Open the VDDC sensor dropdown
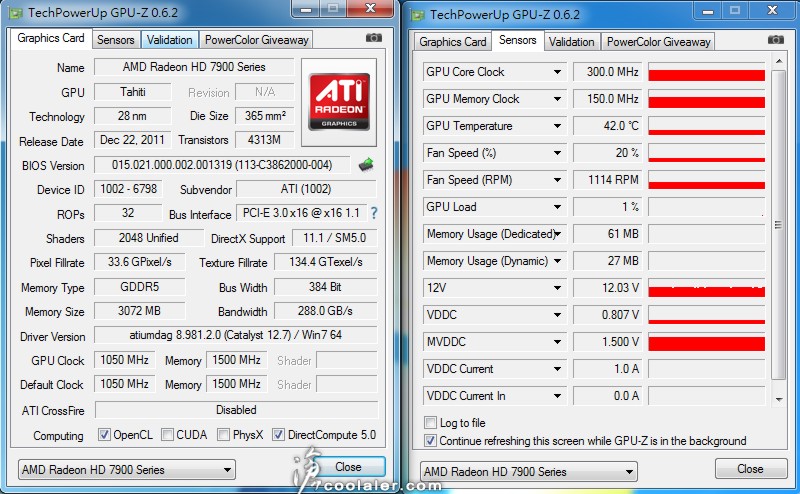Screen dimensions: 800x494 (557, 315)
